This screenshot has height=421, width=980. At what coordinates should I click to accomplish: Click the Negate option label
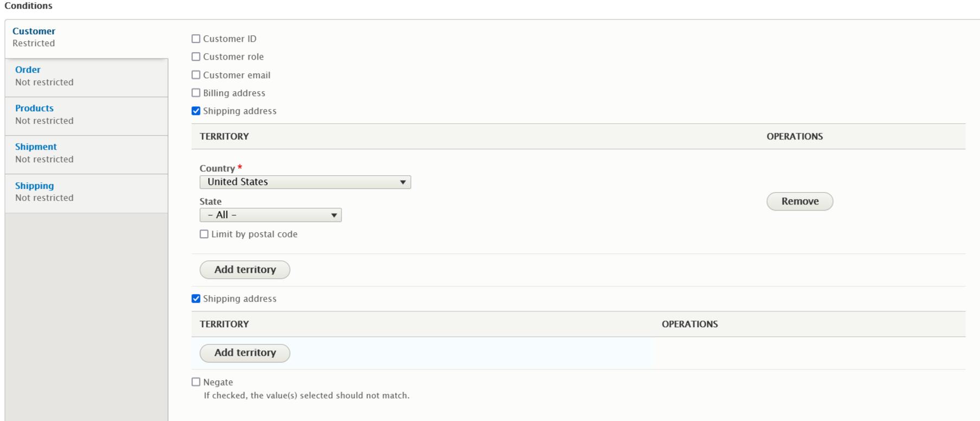(x=218, y=382)
